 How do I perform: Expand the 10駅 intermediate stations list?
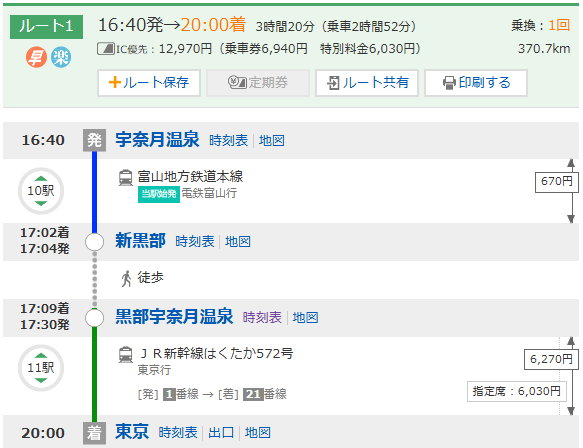[41, 191]
